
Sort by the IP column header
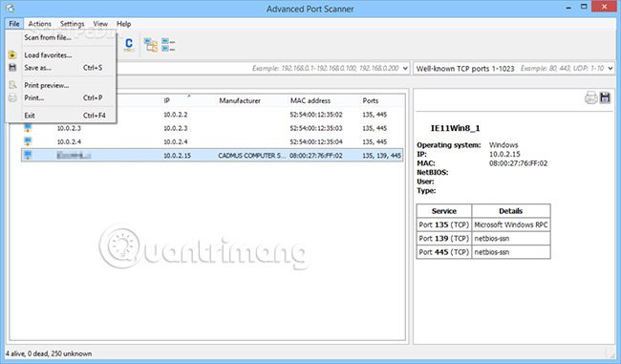tap(188, 100)
